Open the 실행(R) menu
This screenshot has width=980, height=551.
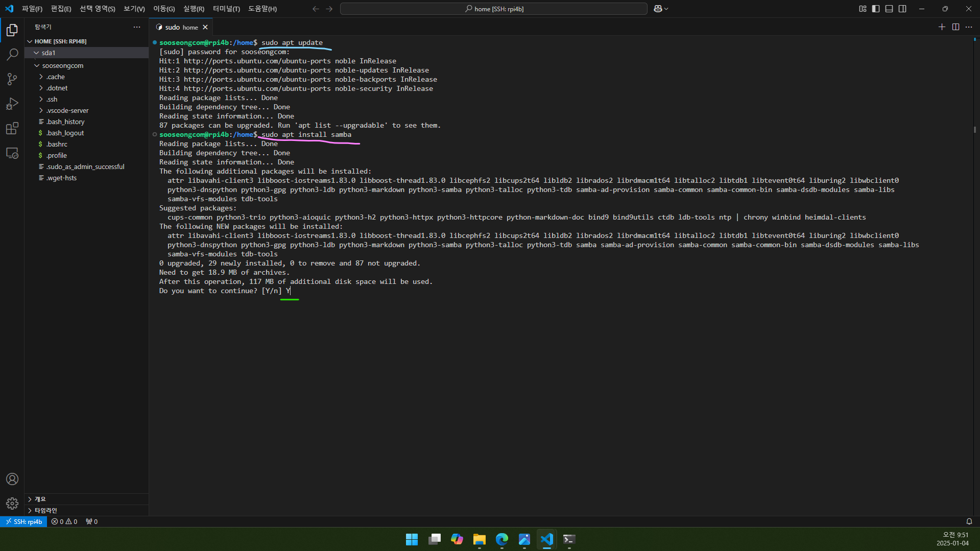coord(194,9)
